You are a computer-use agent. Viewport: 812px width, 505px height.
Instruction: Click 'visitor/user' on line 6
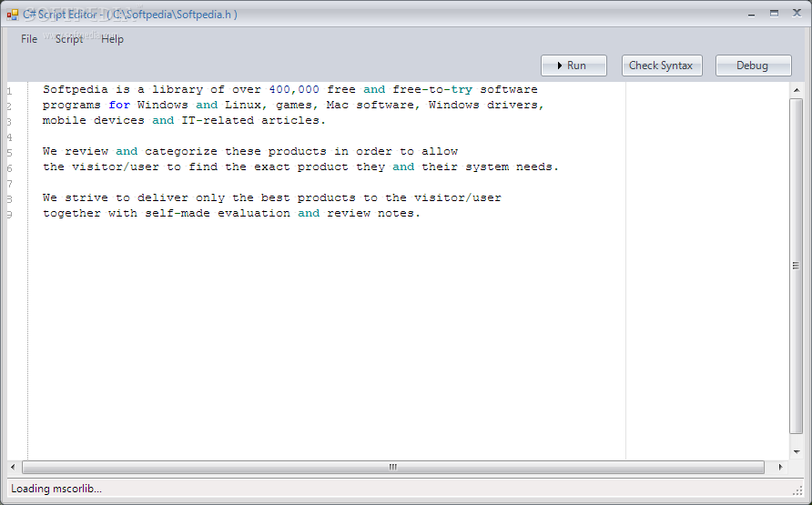[116, 167]
